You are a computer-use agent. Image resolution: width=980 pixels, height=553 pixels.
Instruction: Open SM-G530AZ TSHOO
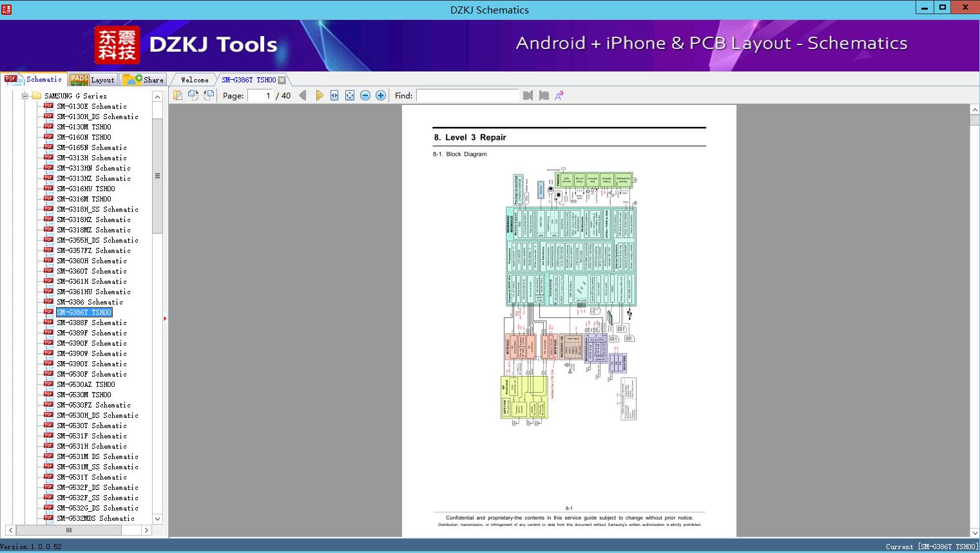[86, 384]
